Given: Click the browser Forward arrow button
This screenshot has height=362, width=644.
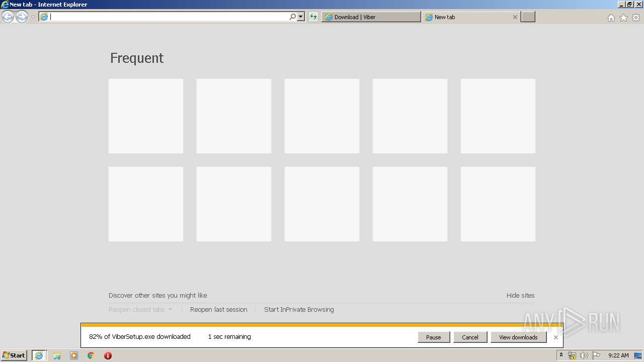Looking at the screenshot, I should [x=22, y=17].
